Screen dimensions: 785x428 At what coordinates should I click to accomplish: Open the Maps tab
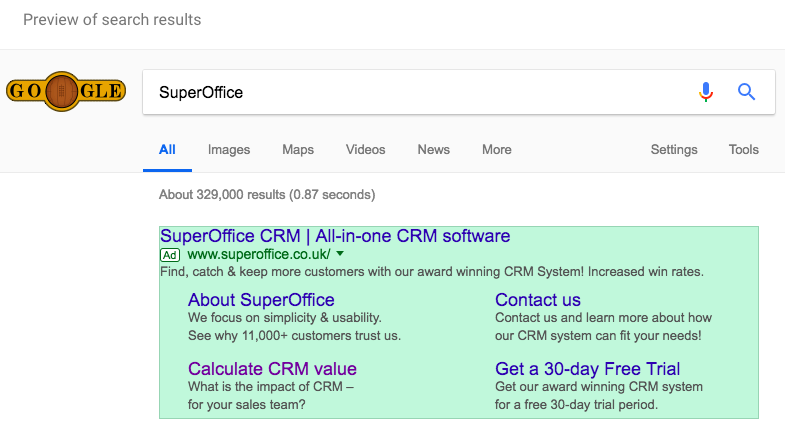(x=298, y=150)
